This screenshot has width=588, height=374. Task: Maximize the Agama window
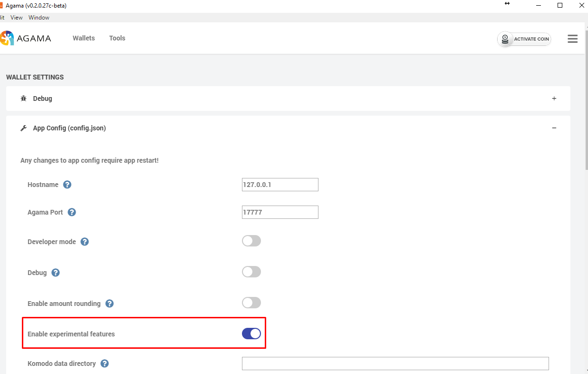click(560, 5)
